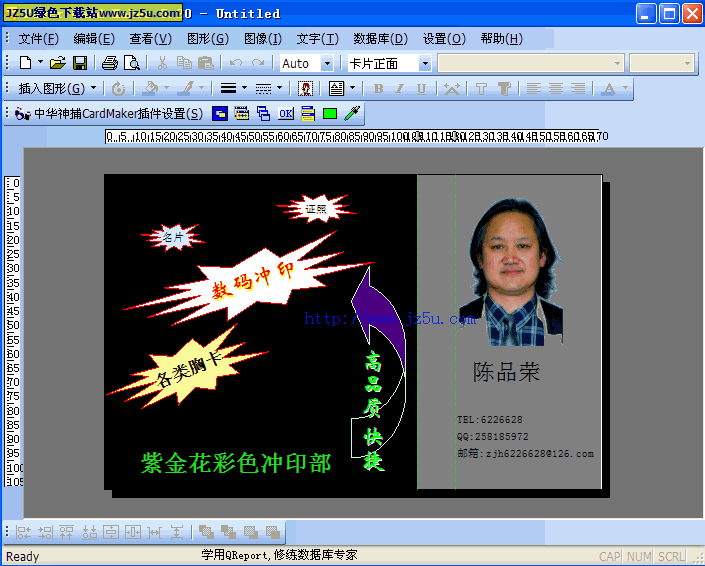Open the 查看(V) menu
This screenshot has width=705, height=566.
coord(151,39)
